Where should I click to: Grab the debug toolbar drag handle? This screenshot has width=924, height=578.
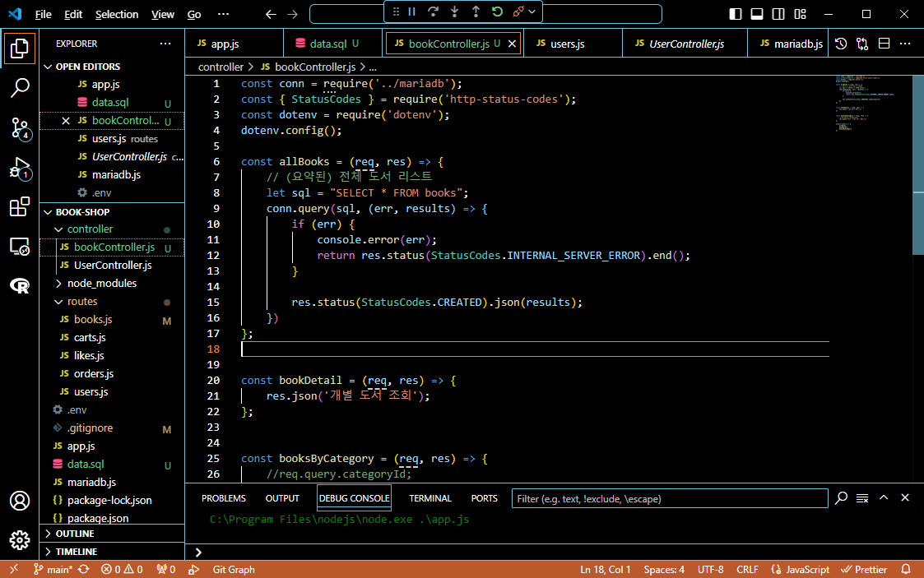tap(396, 12)
